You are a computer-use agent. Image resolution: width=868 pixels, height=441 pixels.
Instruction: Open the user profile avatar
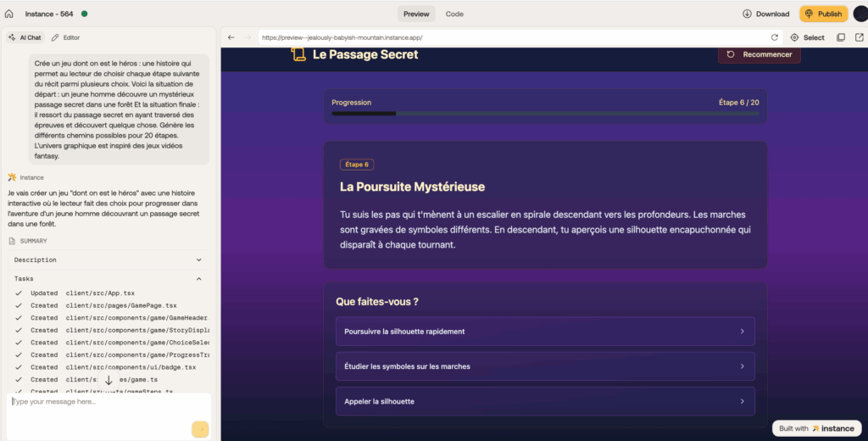860,14
